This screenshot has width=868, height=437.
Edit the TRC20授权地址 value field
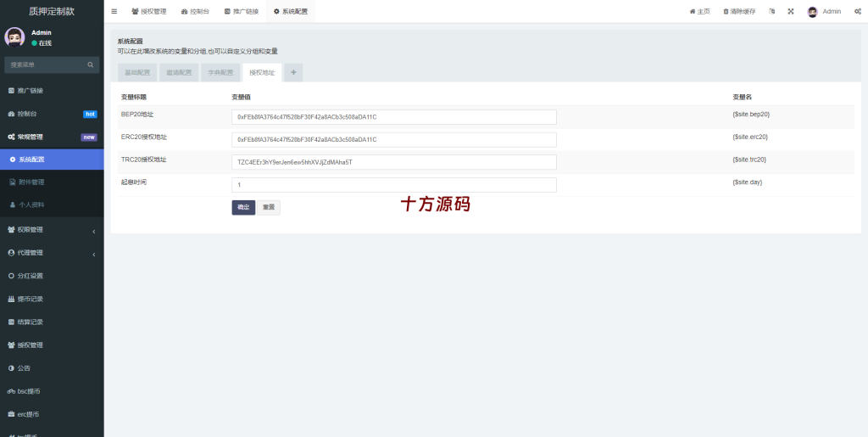[x=393, y=162]
